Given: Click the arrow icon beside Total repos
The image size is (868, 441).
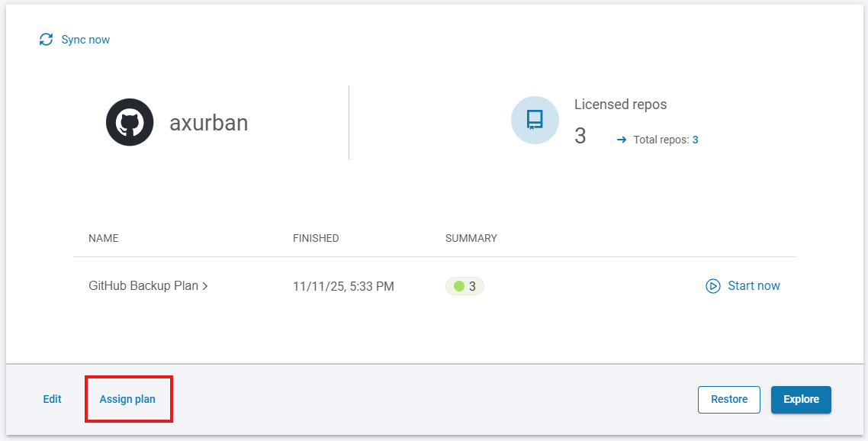Looking at the screenshot, I should click(622, 140).
